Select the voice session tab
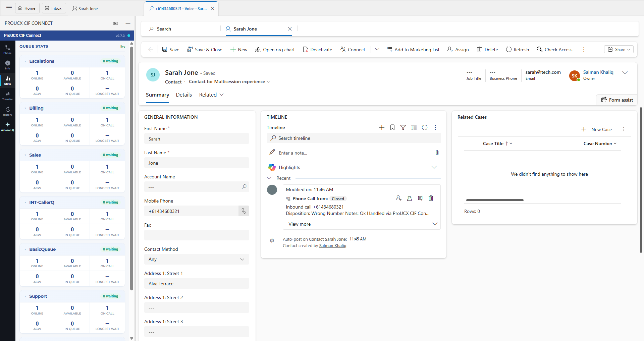 pos(178,8)
